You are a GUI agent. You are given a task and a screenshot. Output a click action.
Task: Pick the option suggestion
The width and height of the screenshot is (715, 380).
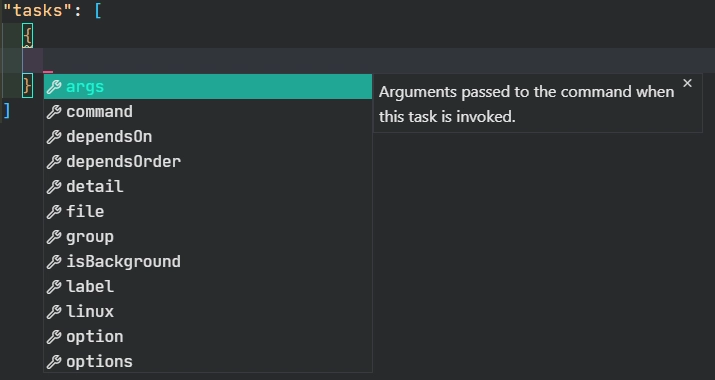[208, 337]
